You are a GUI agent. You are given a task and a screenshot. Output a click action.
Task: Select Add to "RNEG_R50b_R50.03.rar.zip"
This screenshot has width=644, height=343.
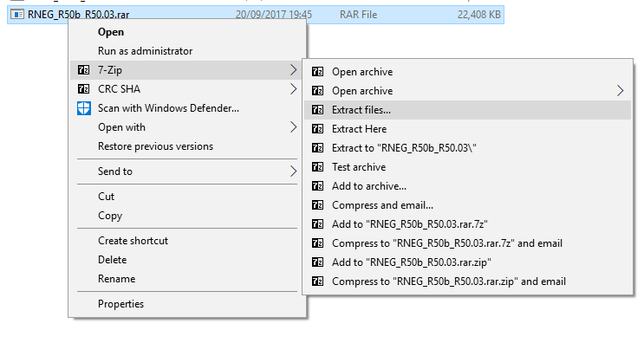[467, 262]
